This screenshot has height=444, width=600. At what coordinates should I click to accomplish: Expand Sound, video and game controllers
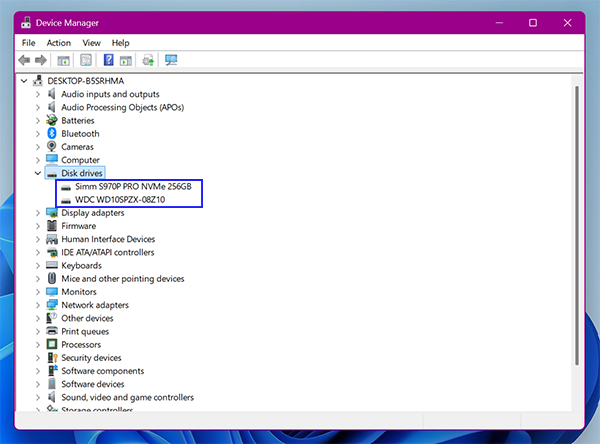[38, 397]
